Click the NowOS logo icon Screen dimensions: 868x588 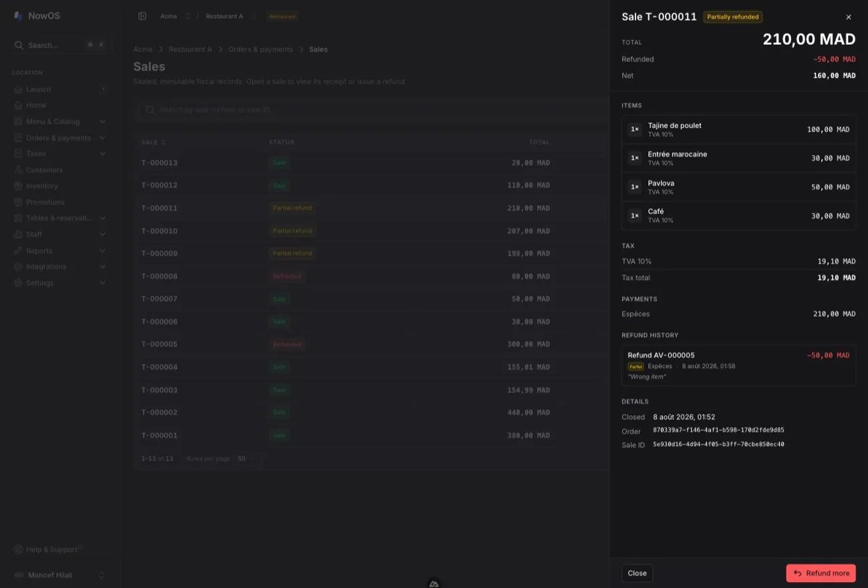coord(18,16)
